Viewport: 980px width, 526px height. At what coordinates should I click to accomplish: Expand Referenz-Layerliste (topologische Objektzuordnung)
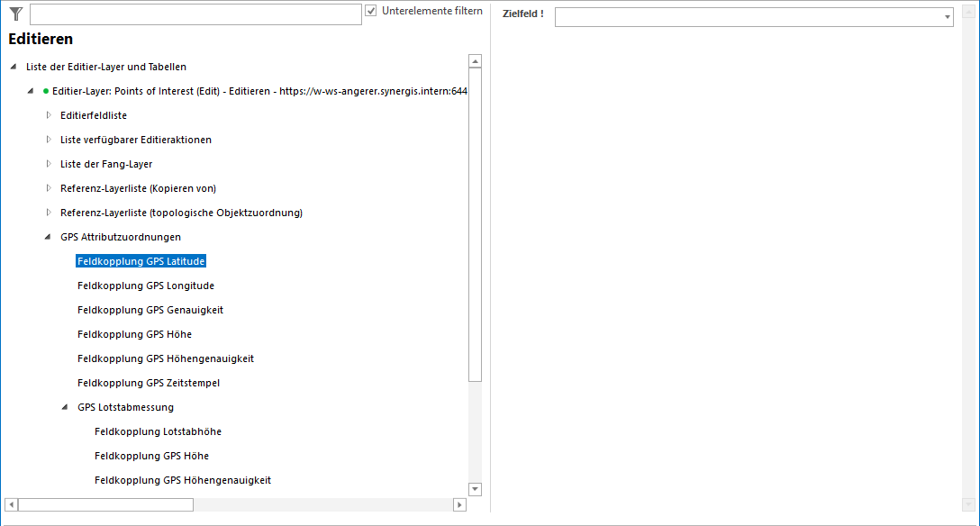49,213
